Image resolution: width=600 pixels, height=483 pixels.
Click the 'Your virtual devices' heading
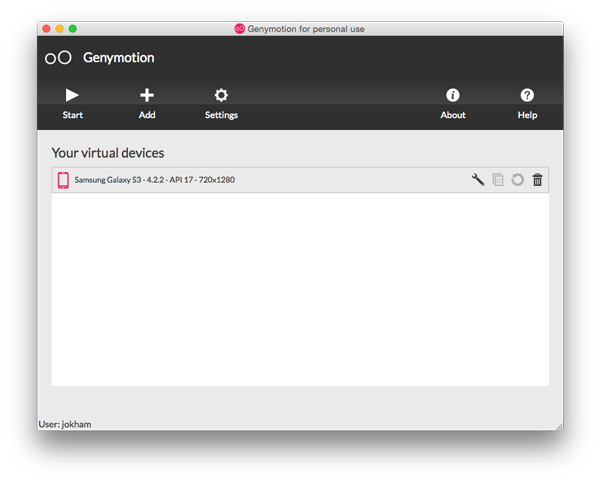[x=108, y=153]
